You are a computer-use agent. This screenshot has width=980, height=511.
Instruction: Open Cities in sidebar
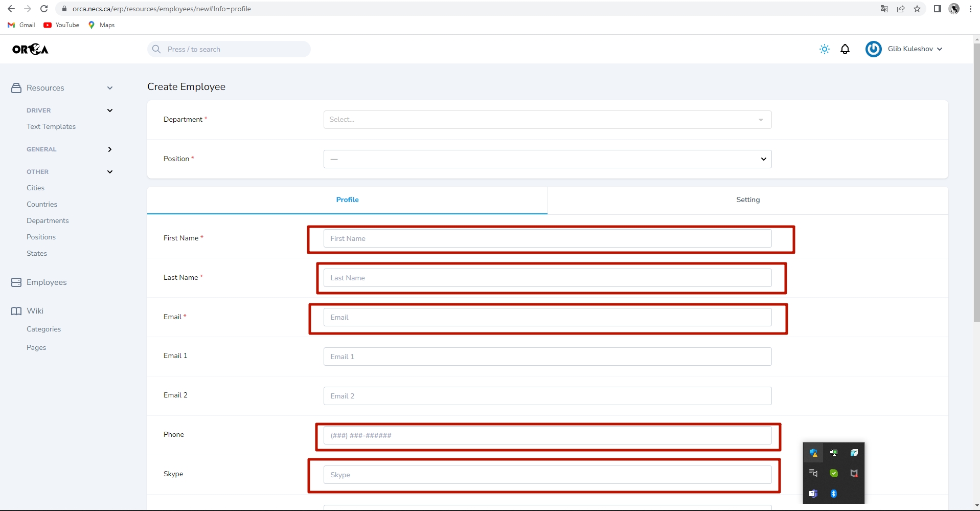[35, 188]
